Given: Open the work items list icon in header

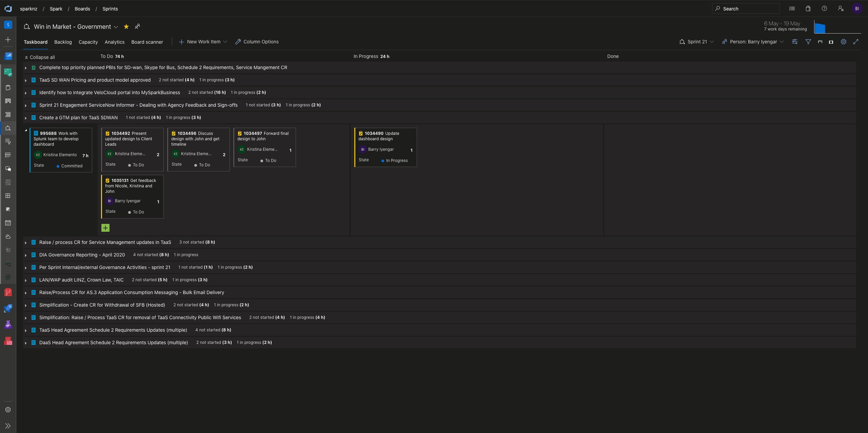Looking at the screenshot, I should tap(792, 9).
